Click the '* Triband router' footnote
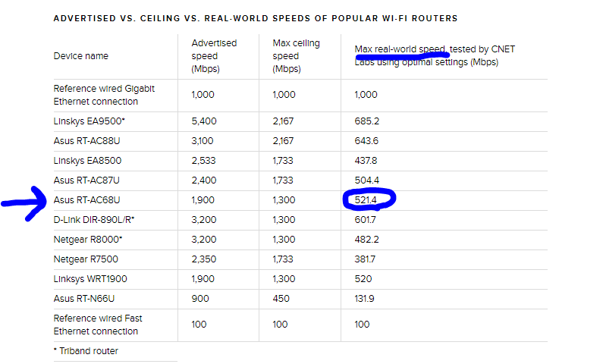 (86, 351)
